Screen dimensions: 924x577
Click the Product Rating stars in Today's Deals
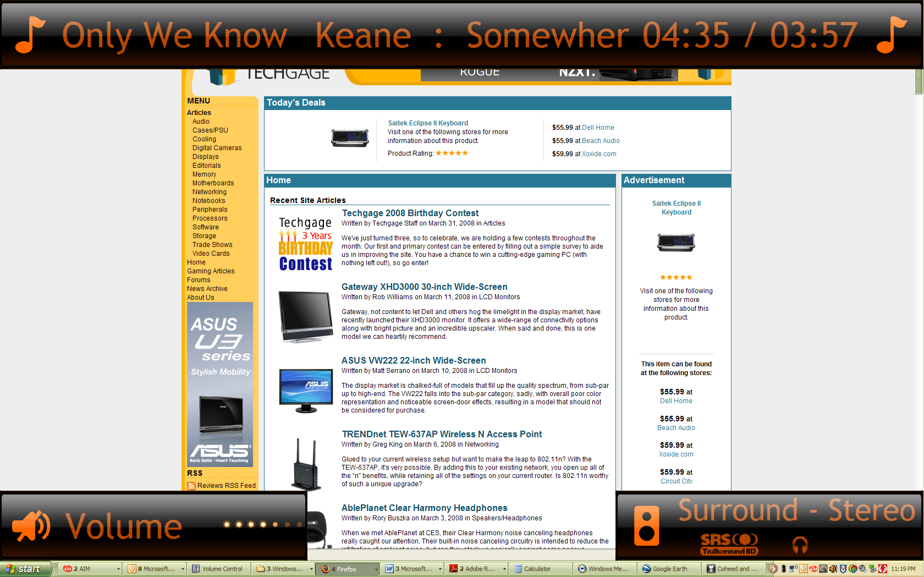[x=452, y=153]
